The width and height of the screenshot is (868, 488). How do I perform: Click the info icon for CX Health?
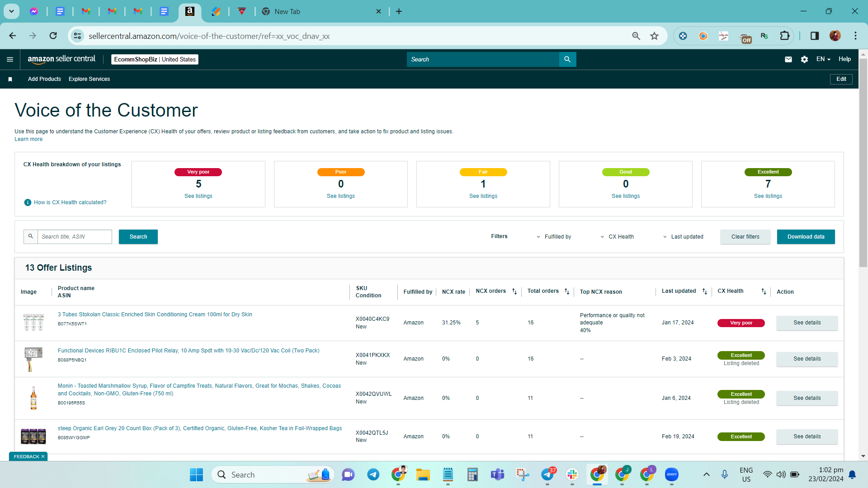(28, 202)
